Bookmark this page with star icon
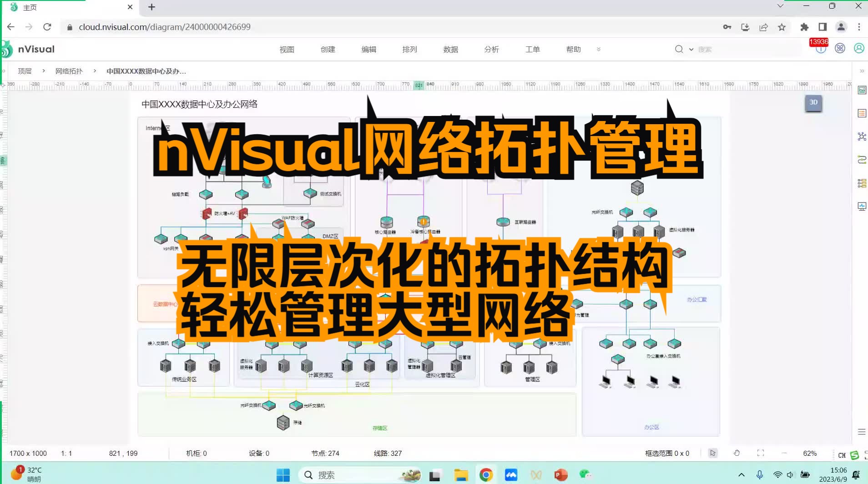 point(782,27)
